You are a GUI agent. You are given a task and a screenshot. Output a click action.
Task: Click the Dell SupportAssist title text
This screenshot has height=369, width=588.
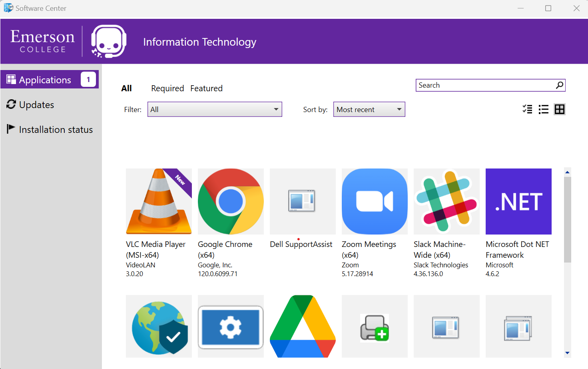(x=301, y=244)
